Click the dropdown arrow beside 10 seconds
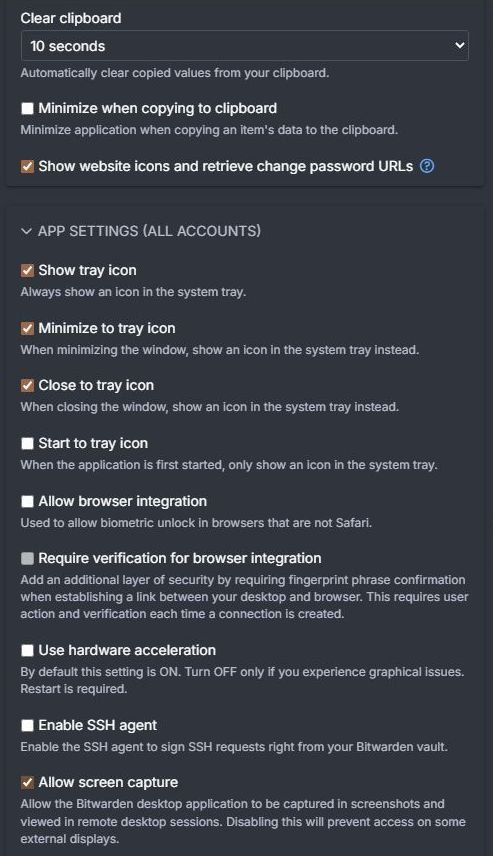493x856 pixels. point(459,45)
